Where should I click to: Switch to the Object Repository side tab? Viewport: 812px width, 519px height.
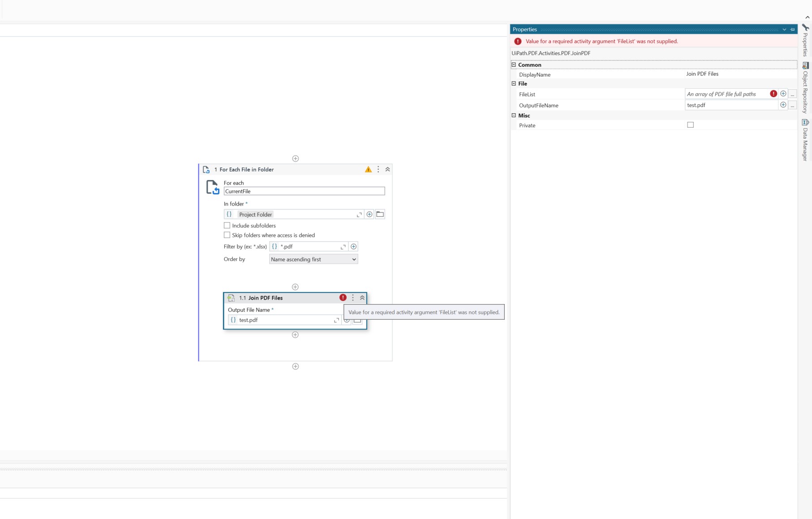click(x=805, y=88)
